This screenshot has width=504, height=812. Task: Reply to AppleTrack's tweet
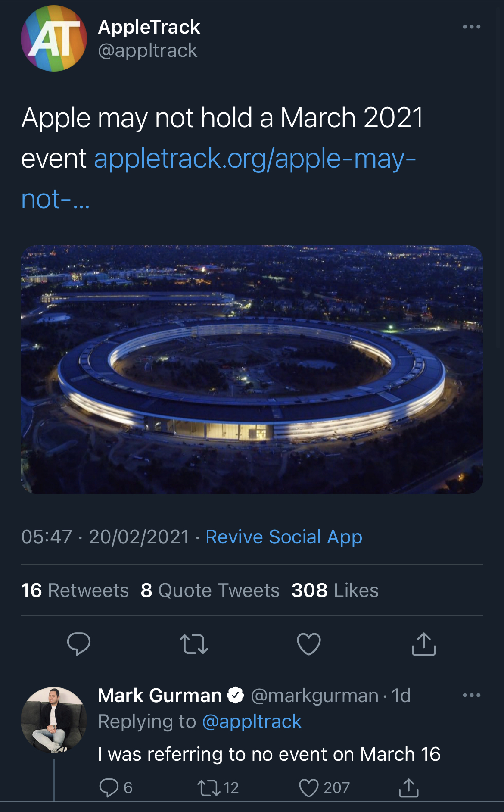click(78, 644)
